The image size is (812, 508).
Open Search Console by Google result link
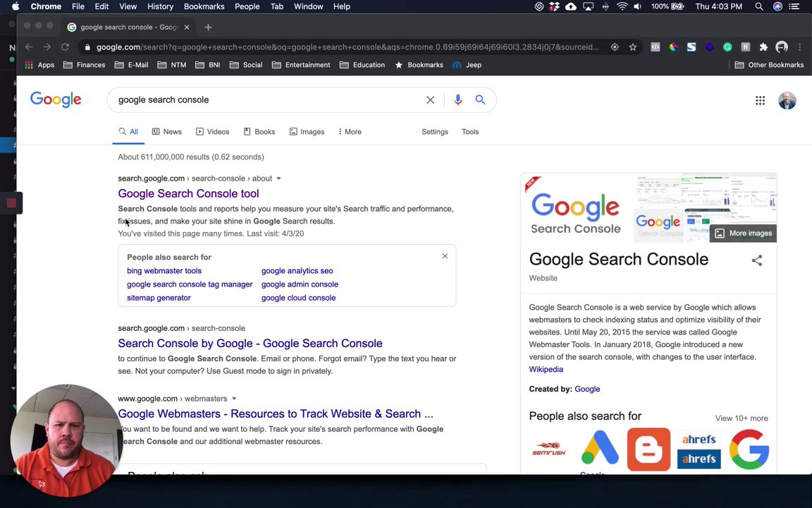tap(250, 343)
